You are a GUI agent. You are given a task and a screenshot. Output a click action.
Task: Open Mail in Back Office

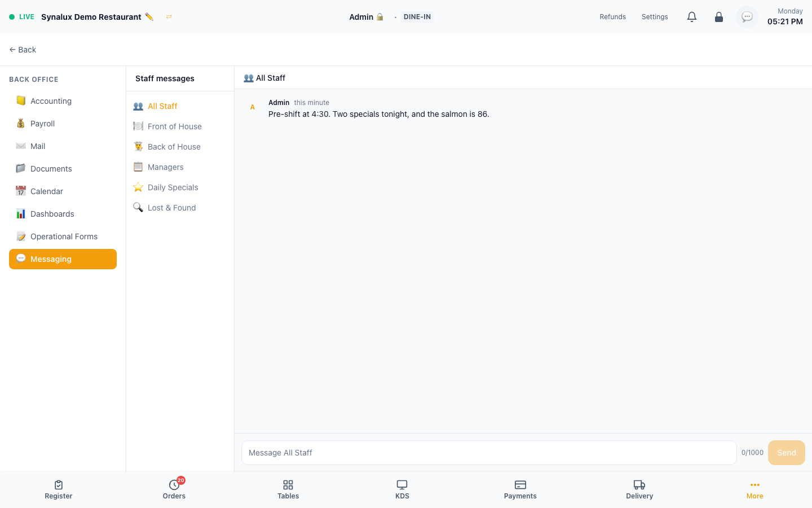63,146
